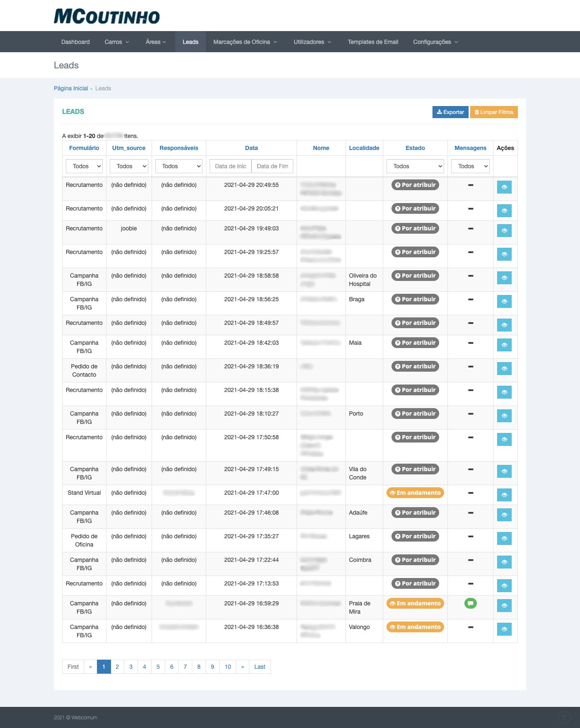Screen dimensions: 580x728
Task: View the Stand Virtual lead details
Action: click(x=504, y=495)
